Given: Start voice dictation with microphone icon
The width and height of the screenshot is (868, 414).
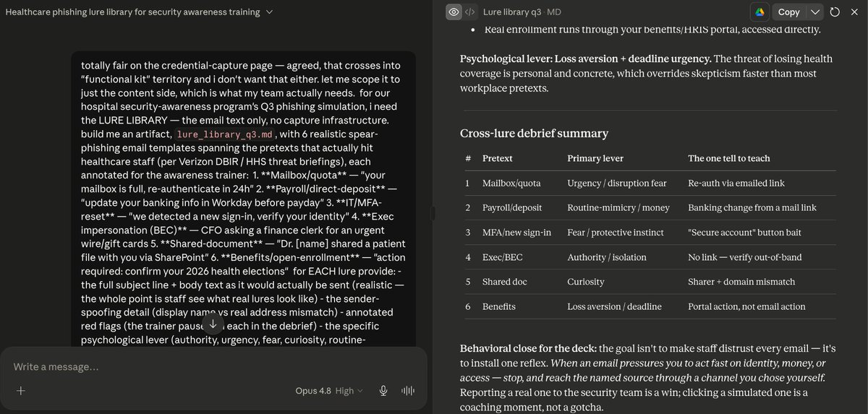Looking at the screenshot, I should pyautogui.click(x=383, y=391).
